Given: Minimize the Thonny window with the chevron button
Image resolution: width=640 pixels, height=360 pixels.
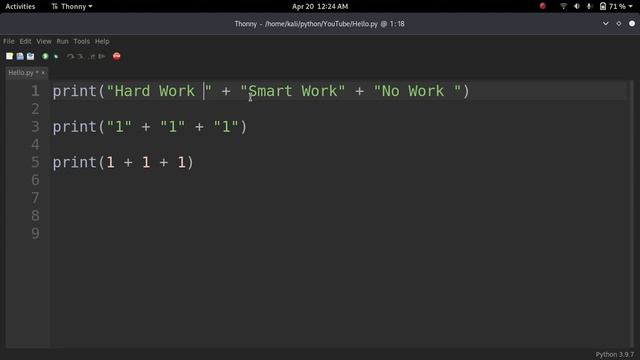Looking at the screenshot, I should (x=606, y=24).
